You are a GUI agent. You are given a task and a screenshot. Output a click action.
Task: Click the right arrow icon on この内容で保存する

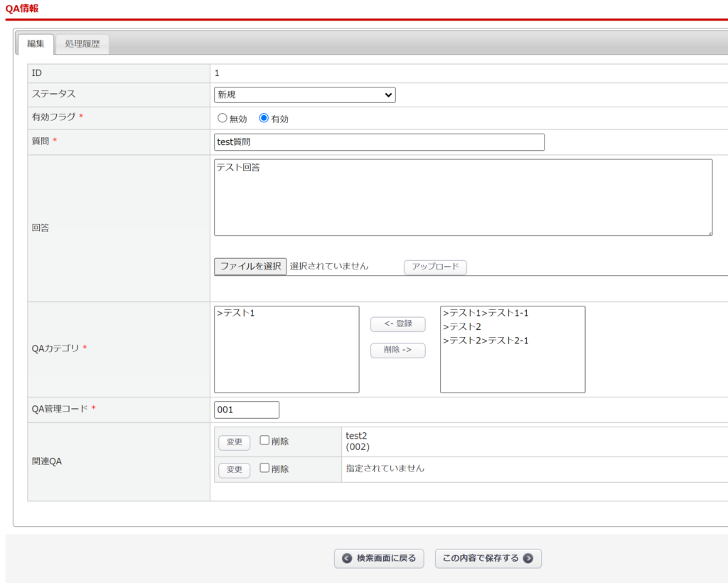click(528, 559)
